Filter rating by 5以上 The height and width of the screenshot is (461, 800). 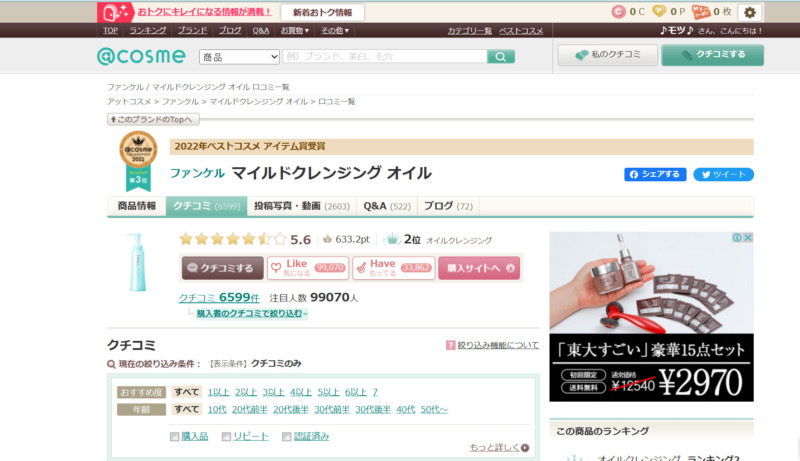[x=328, y=392]
